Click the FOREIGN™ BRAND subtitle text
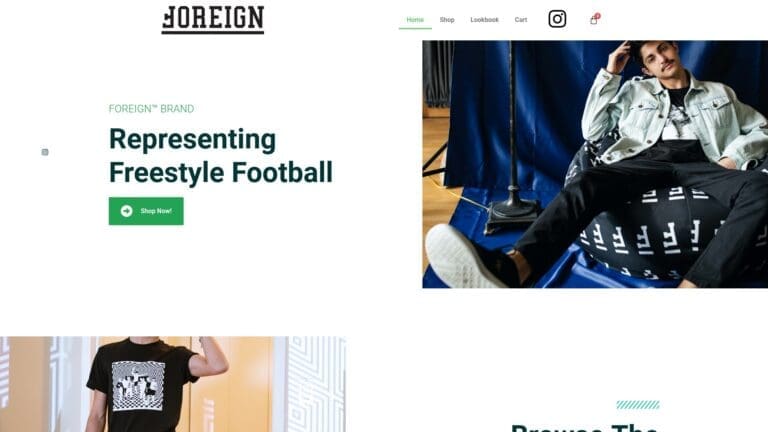 coord(151,109)
